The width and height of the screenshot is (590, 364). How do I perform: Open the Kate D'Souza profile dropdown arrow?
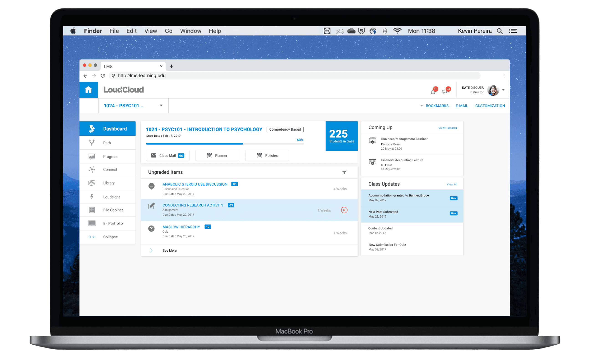pyautogui.click(x=503, y=90)
